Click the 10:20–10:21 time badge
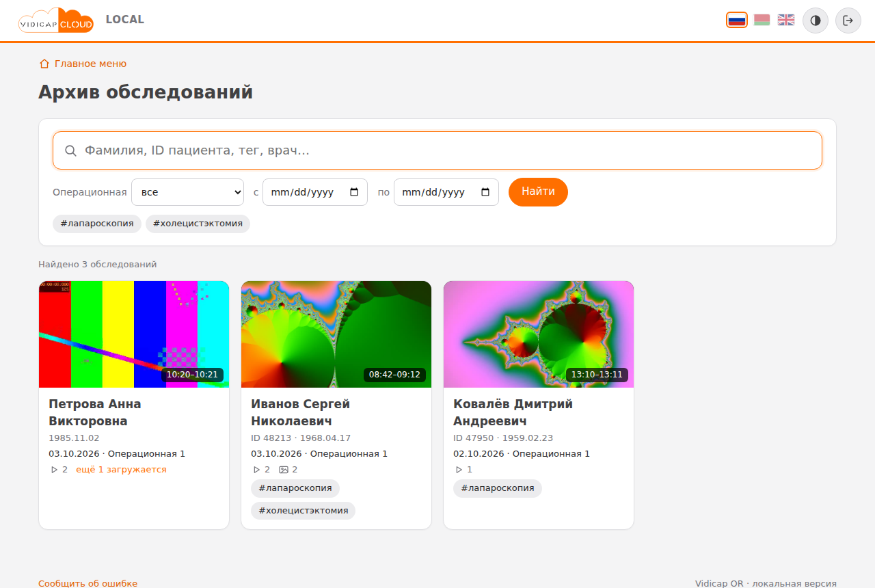This screenshot has width=875, height=588. point(192,375)
